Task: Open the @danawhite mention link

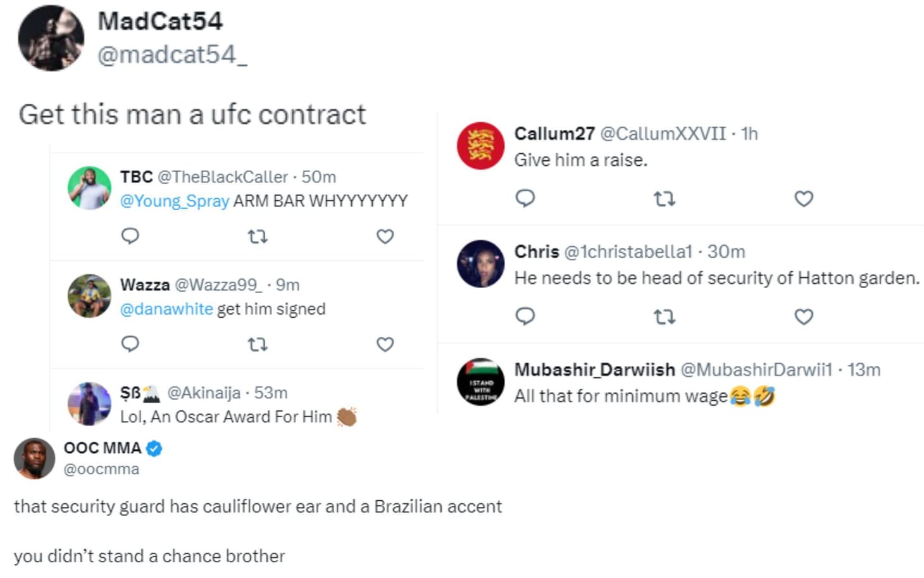Action: click(166, 308)
